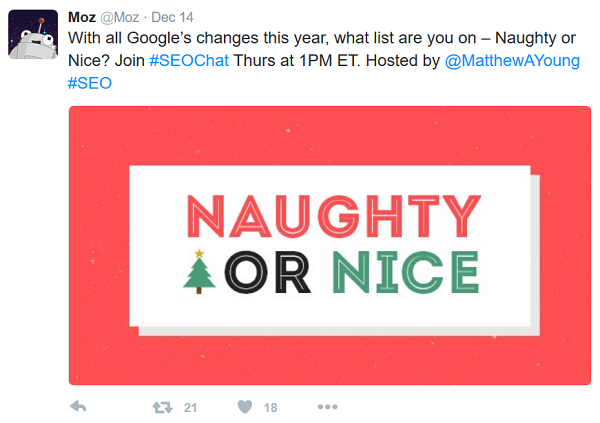Open the more options ellipsis menu

[327, 407]
